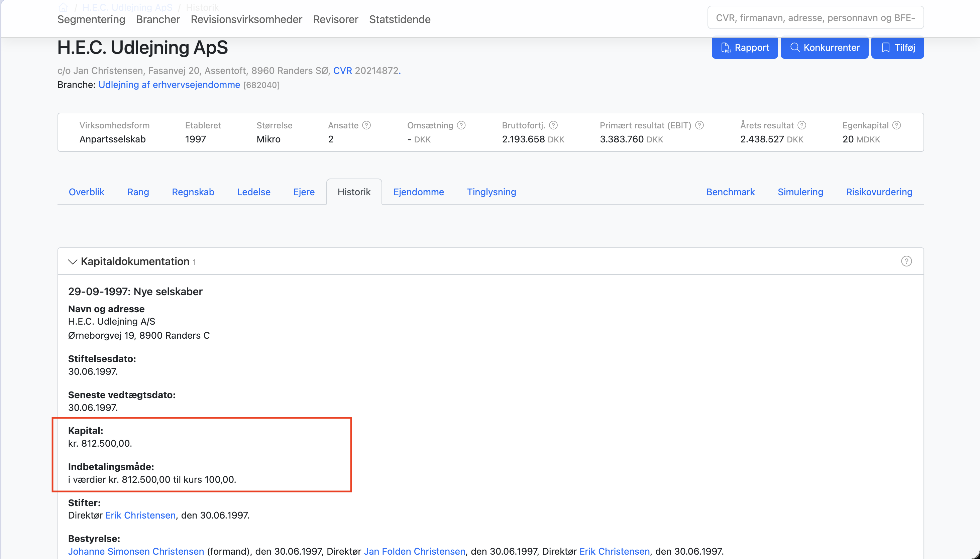Collapse the Kapitaldokumentation section chevron
980x559 pixels.
point(73,261)
